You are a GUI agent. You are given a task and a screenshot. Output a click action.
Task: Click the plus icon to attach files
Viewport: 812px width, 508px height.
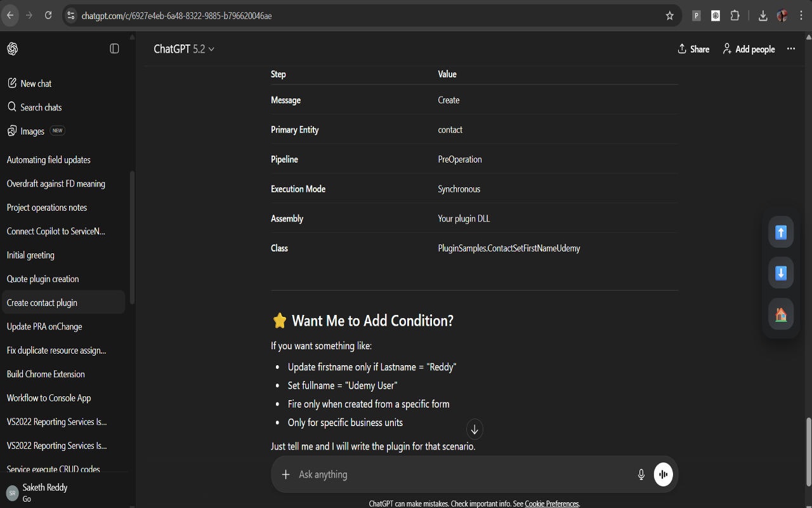285,474
